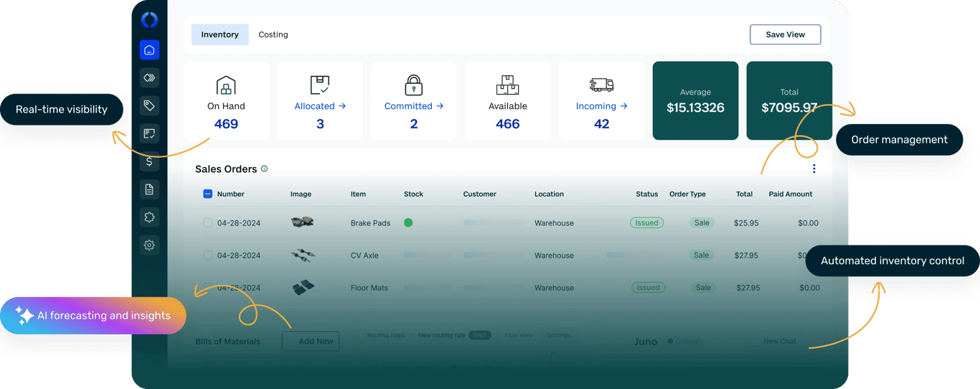Image resolution: width=980 pixels, height=389 pixels.
Task: Click the Incoming delivery truck icon
Action: click(601, 85)
